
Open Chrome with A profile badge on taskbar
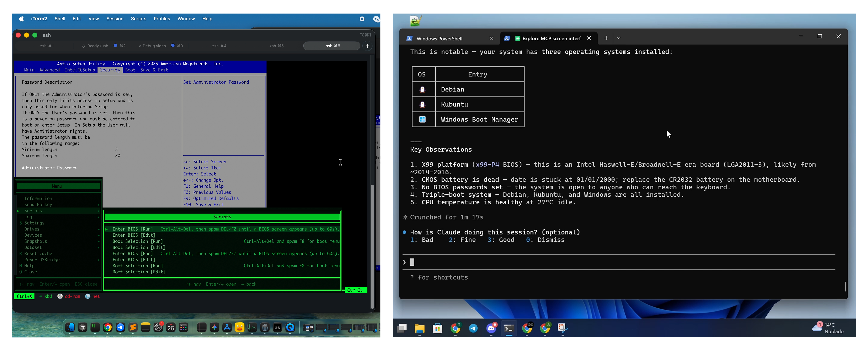545,328
